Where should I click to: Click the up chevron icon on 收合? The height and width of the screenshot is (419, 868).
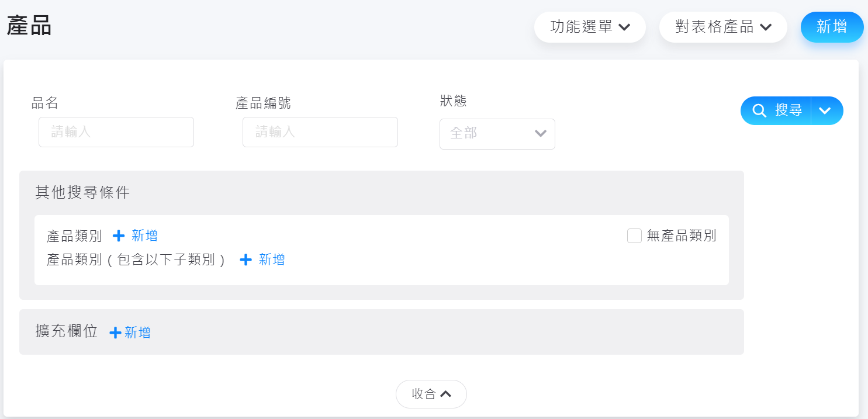[446, 394]
